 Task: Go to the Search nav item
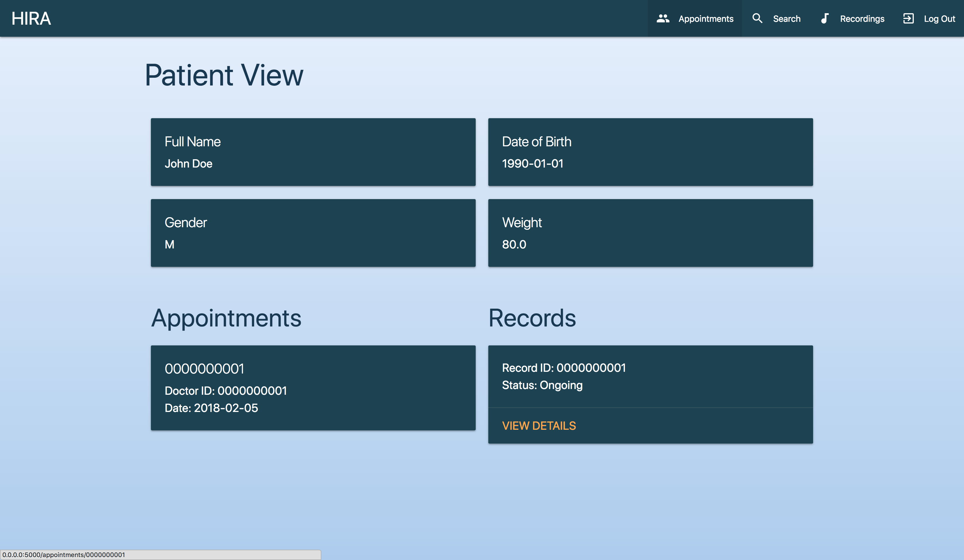786,19
